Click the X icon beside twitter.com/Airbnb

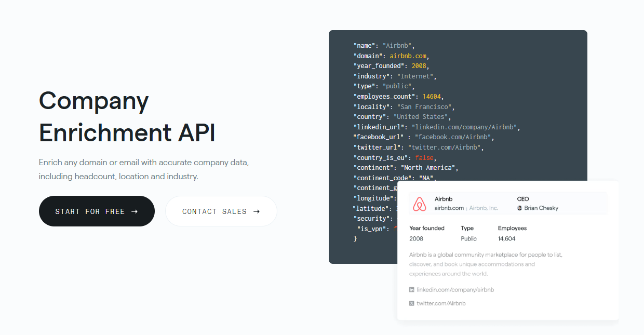click(412, 303)
